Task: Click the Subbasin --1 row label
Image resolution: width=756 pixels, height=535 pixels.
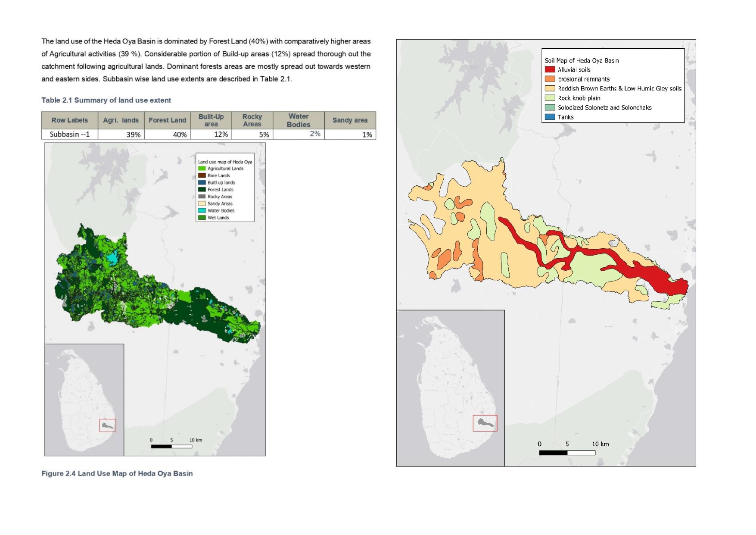Action: tap(70, 135)
